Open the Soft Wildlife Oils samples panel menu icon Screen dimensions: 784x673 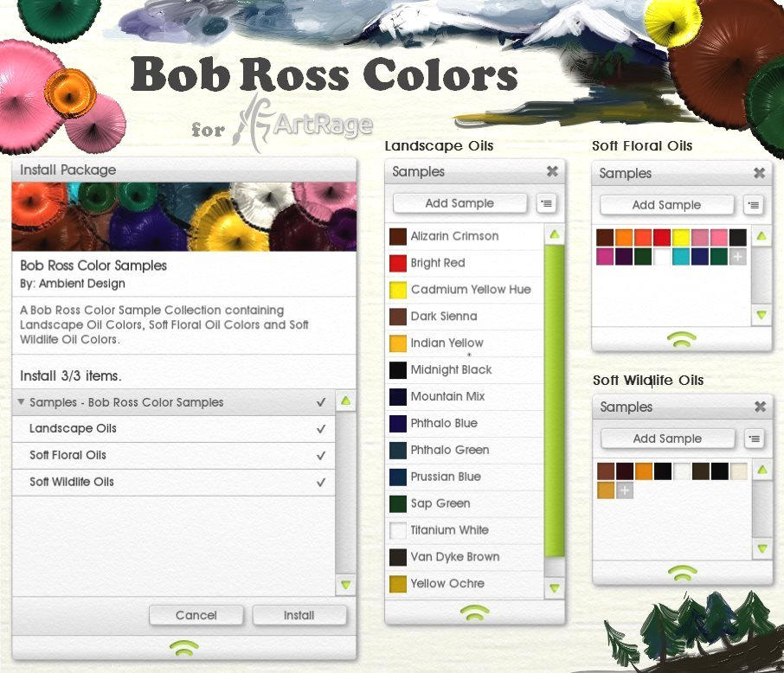(755, 439)
